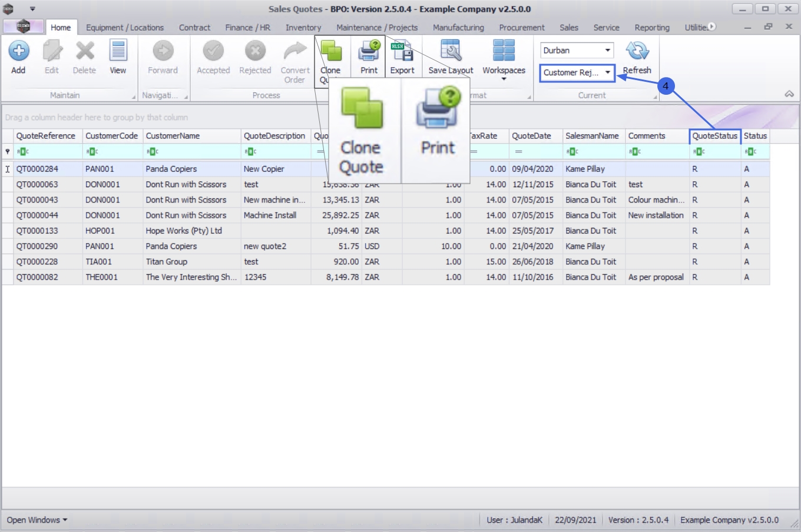Click the Rejected process icon
The width and height of the screenshot is (801, 532).
(255, 51)
